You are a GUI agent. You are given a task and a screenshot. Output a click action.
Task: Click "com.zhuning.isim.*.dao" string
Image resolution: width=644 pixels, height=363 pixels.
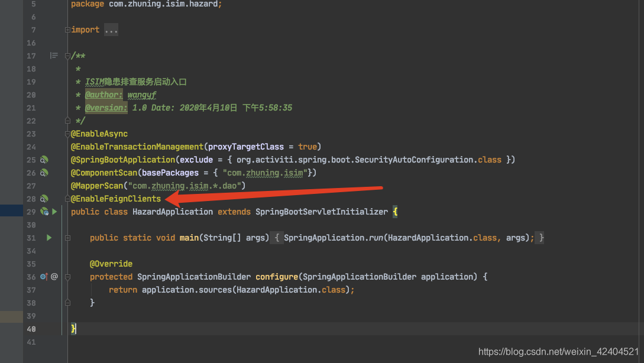[x=185, y=186]
